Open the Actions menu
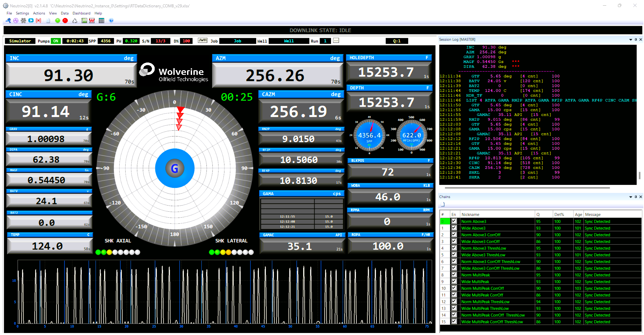 (39, 13)
